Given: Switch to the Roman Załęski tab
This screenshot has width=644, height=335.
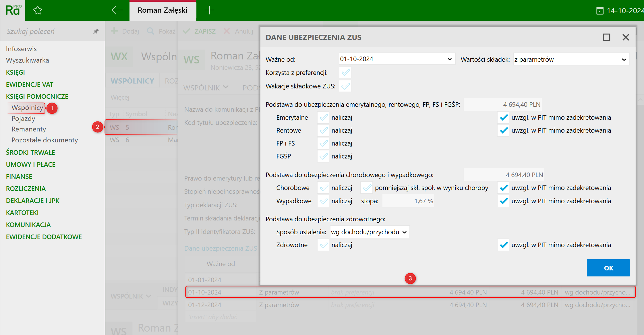Looking at the screenshot, I should tap(163, 10).
